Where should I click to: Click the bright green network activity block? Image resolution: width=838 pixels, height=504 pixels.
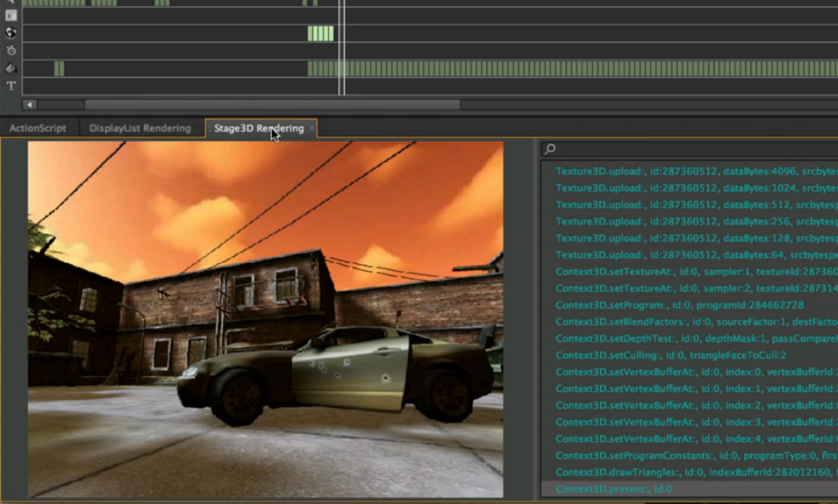pyautogui.click(x=320, y=33)
